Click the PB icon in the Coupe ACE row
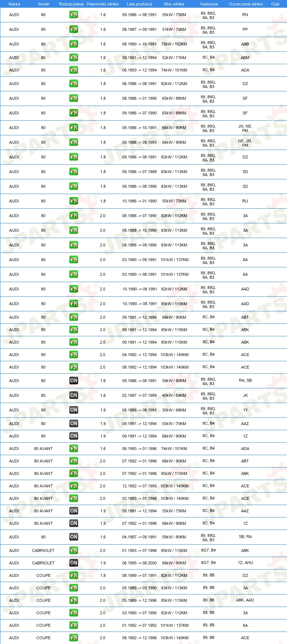 (x=74, y=638)
